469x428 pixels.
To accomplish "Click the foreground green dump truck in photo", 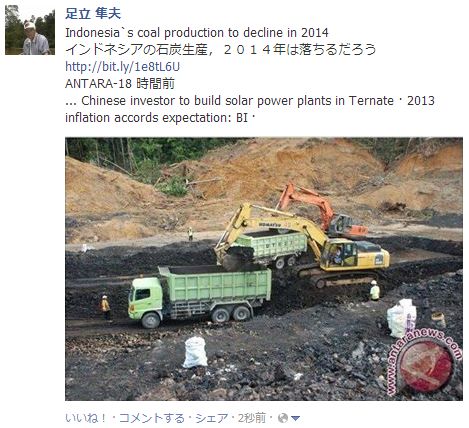I will 200,296.
